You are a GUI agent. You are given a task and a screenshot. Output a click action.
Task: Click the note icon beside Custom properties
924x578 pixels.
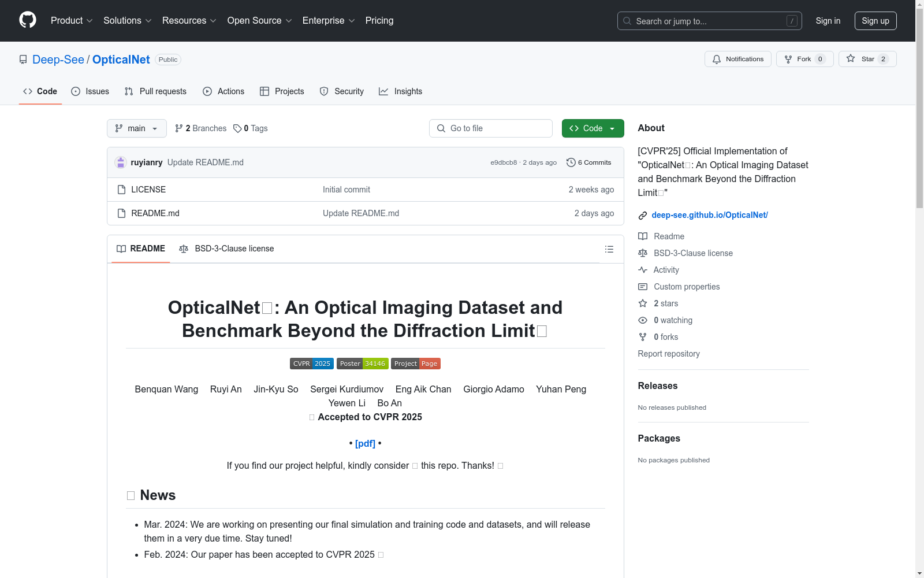643,287
